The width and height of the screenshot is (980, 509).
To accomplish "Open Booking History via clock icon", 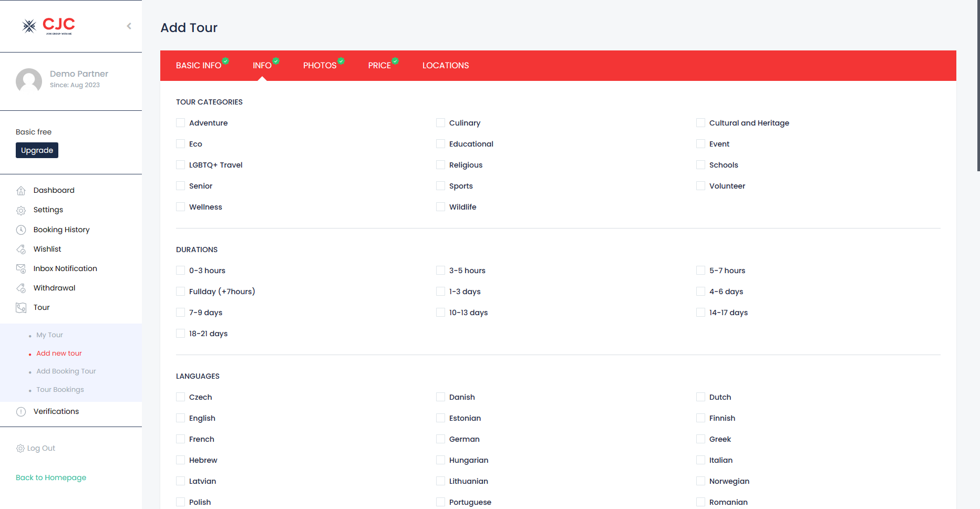I will (x=21, y=230).
